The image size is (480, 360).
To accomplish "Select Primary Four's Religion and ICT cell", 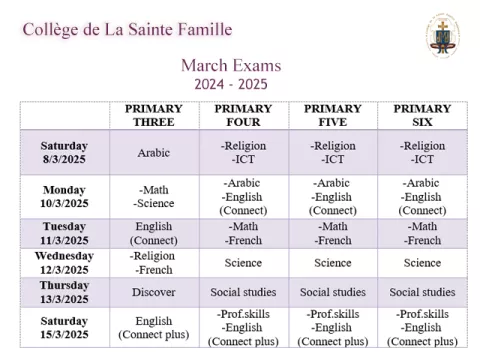I will tap(243, 152).
